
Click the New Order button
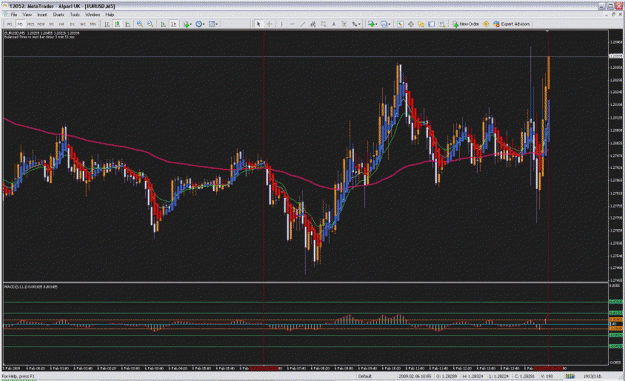466,24
